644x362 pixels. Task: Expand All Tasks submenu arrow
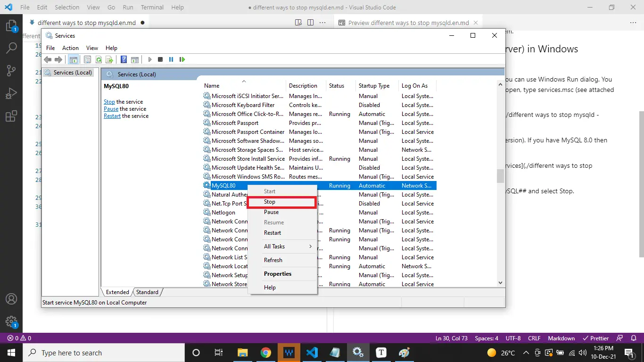[310, 247]
